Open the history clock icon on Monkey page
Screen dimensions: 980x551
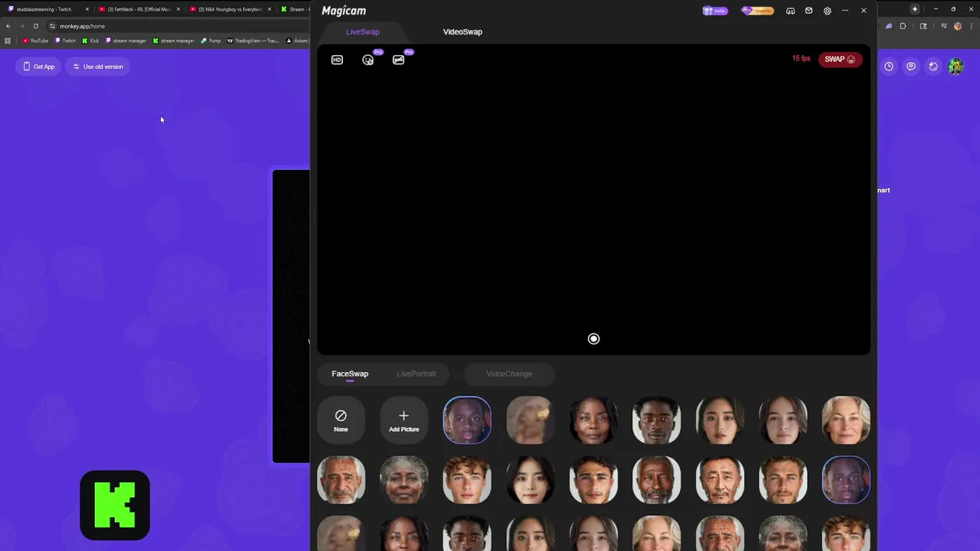coord(889,67)
